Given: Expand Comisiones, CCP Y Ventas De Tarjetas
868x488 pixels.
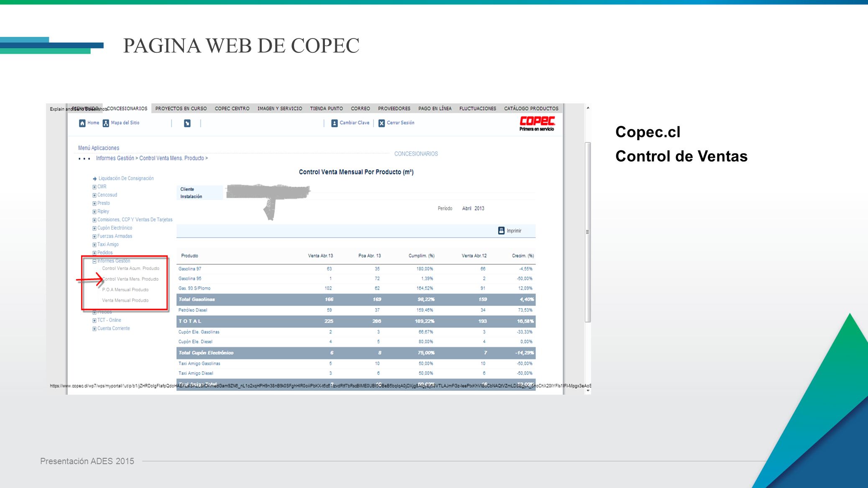Looking at the screenshot, I should 94,220.
